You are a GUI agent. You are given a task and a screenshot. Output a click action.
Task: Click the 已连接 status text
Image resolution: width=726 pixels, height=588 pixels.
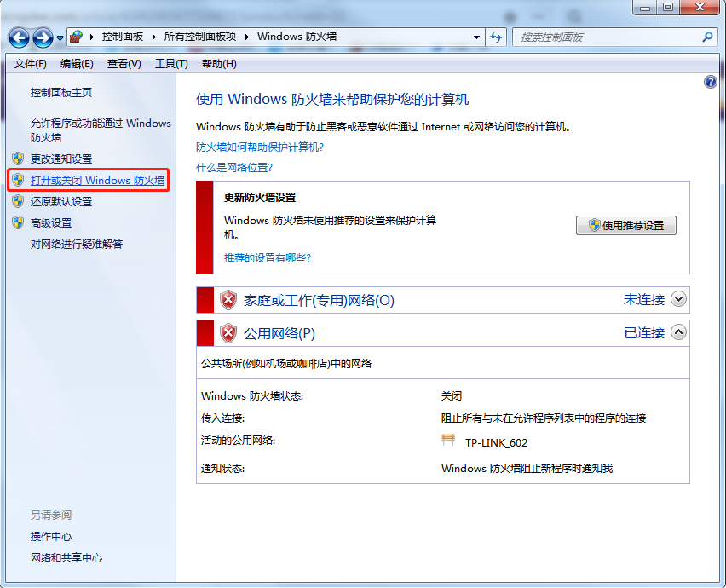tap(644, 333)
